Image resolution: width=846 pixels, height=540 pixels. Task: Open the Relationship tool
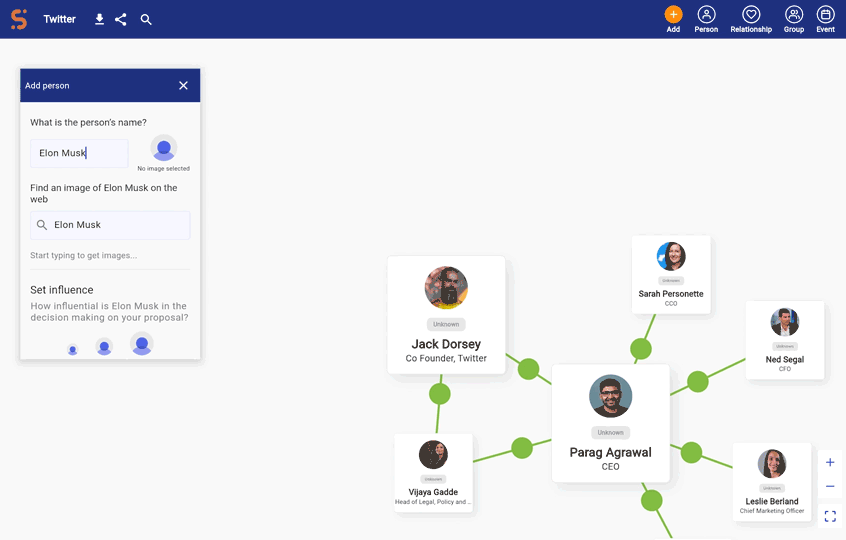(x=751, y=19)
